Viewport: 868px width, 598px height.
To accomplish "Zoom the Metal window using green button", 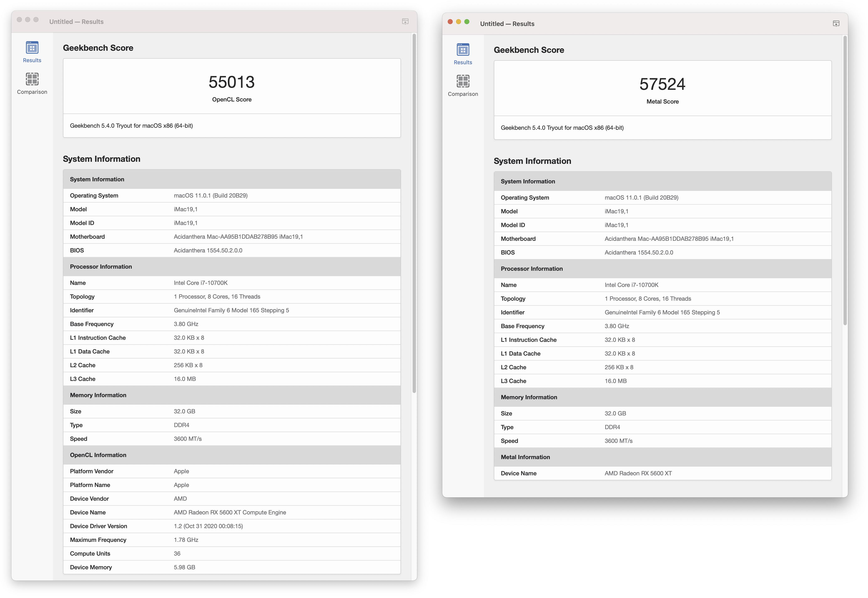I will pyautogui.click(x=467, y=22).
